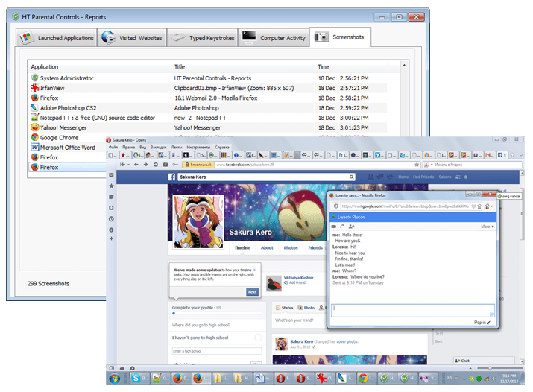Click Opera's Forward arrow button

point(145,165)
